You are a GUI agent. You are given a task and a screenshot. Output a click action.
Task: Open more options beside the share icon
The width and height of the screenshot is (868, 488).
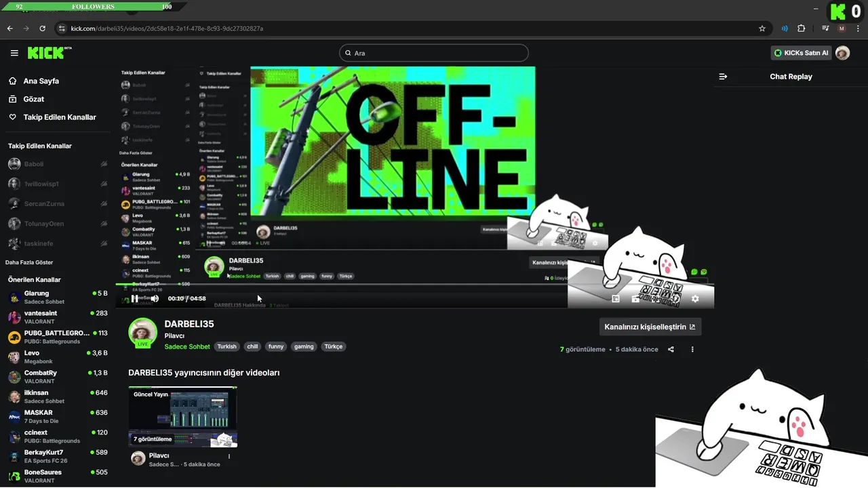[692, 350]
